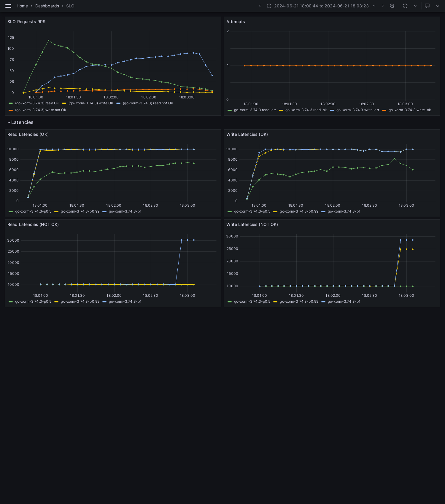
Task: Click the SLO Requests RPS panel title
Action: pos(26,22)
